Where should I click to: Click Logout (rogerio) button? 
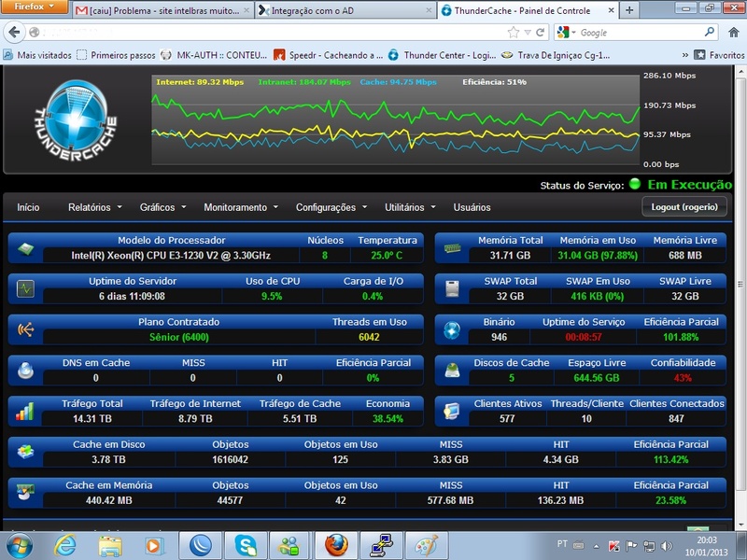click(684, 206)
